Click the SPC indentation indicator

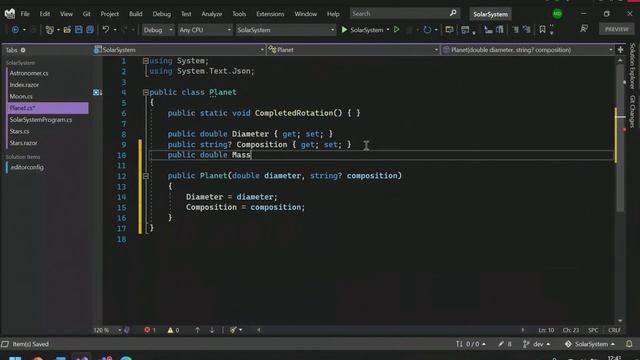[x=593, y=330]
